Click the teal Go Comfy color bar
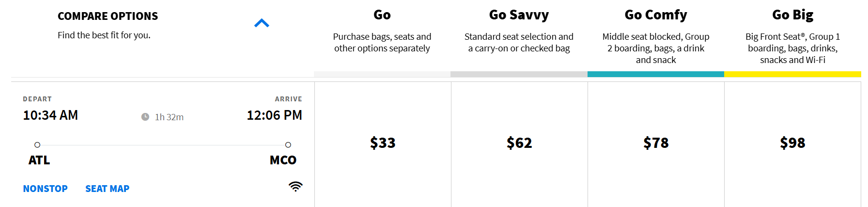Image resolution: width=868 pixels, height=207 pixels. pos(656,74)
